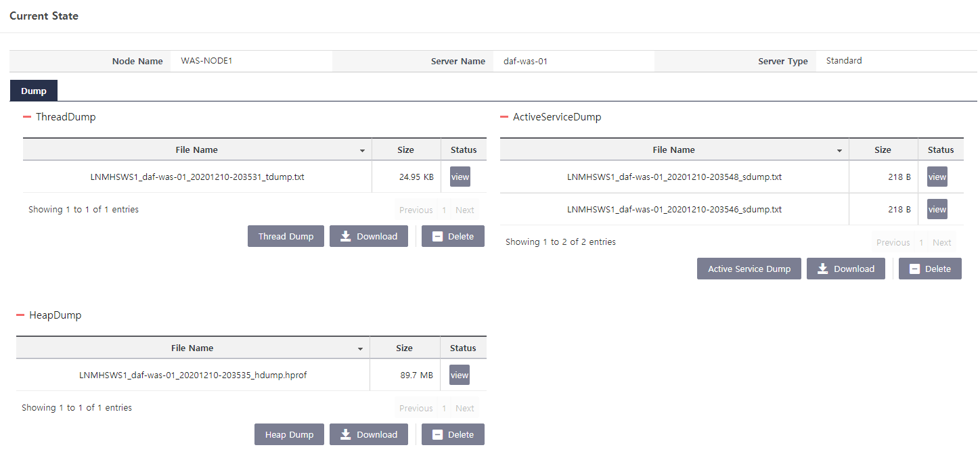The image size is (980, 458).
Task: Collapse the ActiveServiceDump section
Action: [x=503, y=116]
